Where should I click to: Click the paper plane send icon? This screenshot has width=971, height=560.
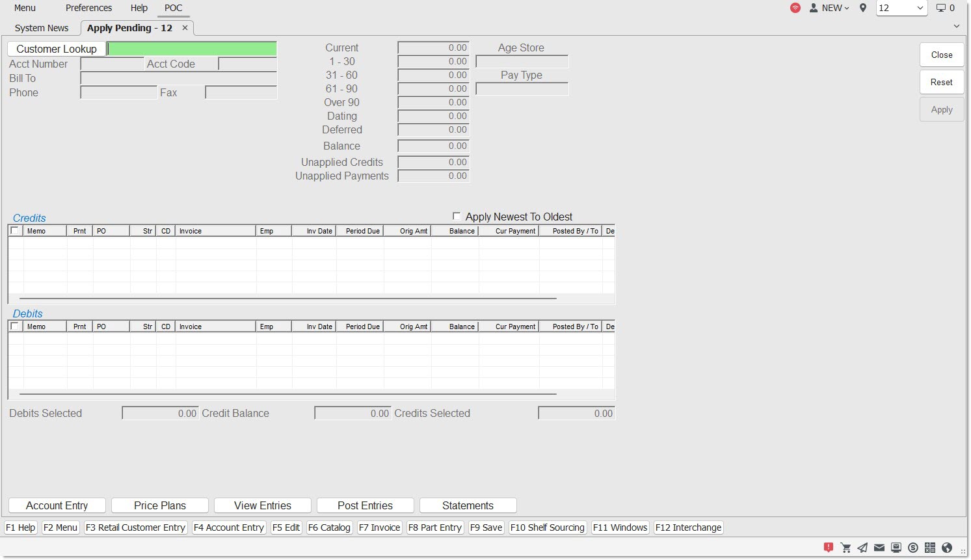pyautogui.click(x=862, y=548)
